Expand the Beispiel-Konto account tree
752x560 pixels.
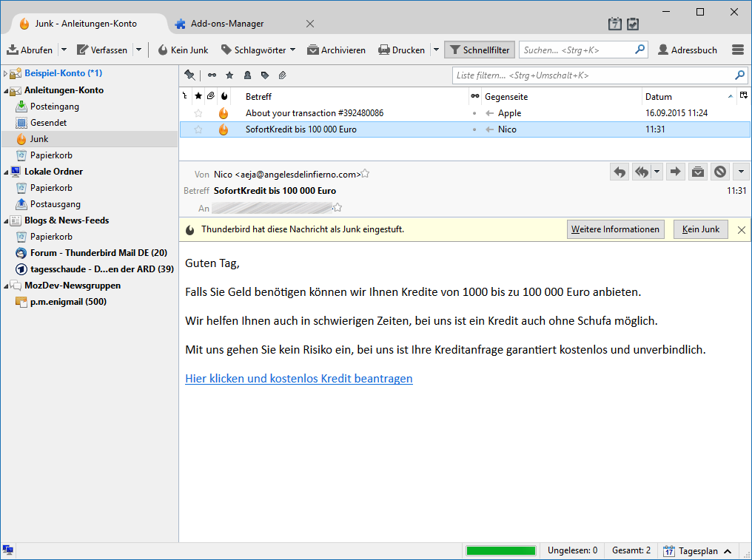[x=5, y=73]
